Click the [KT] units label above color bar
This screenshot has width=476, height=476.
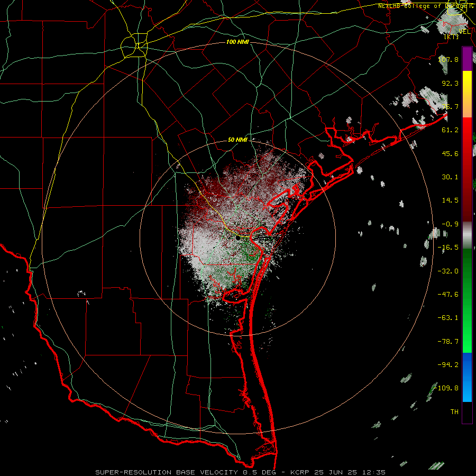pyautogui.click(x=451, y=36)
